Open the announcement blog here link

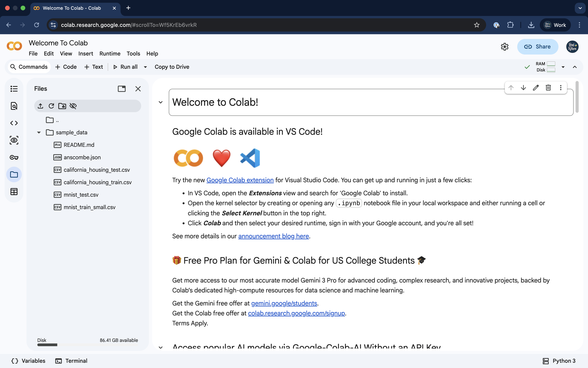coord(273,236)
